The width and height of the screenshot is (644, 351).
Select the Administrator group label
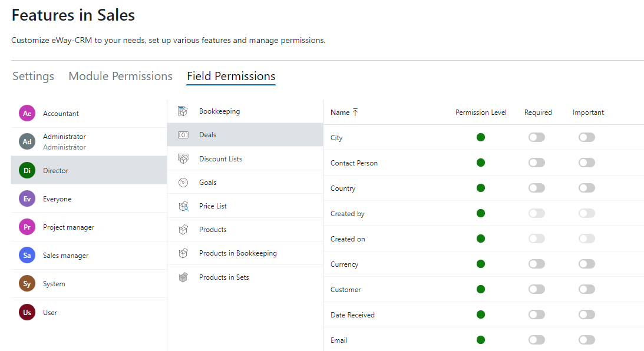click(x=64, y=137)
